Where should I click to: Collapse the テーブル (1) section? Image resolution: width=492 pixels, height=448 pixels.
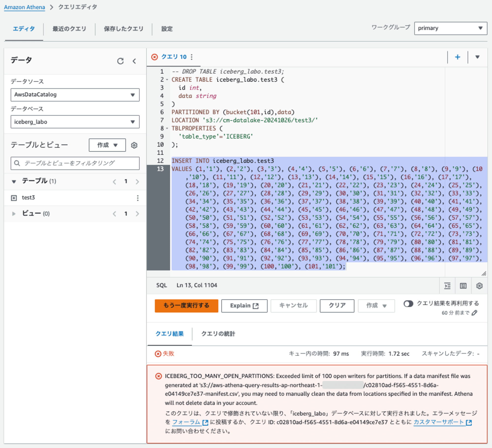click(14, 182)
